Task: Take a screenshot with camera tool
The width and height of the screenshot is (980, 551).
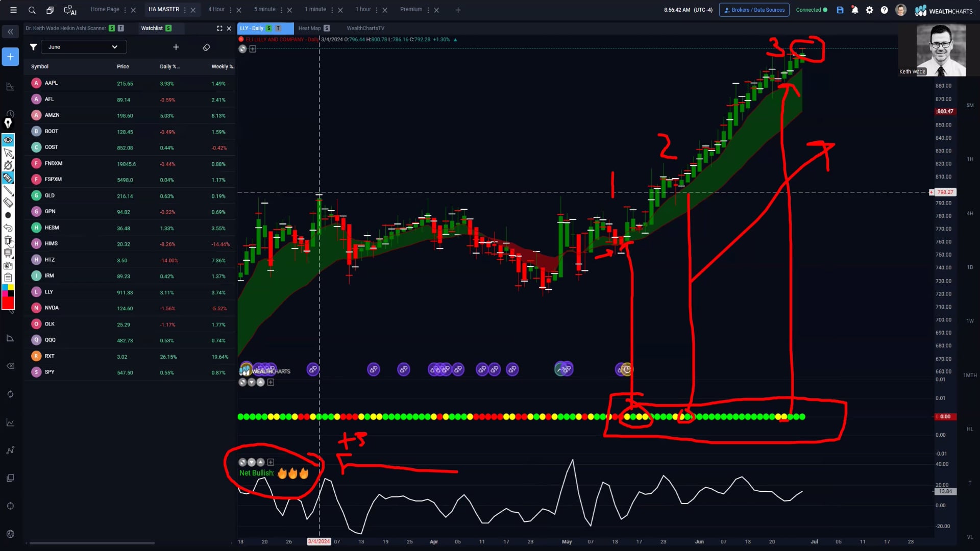Action: click(8, 265)
